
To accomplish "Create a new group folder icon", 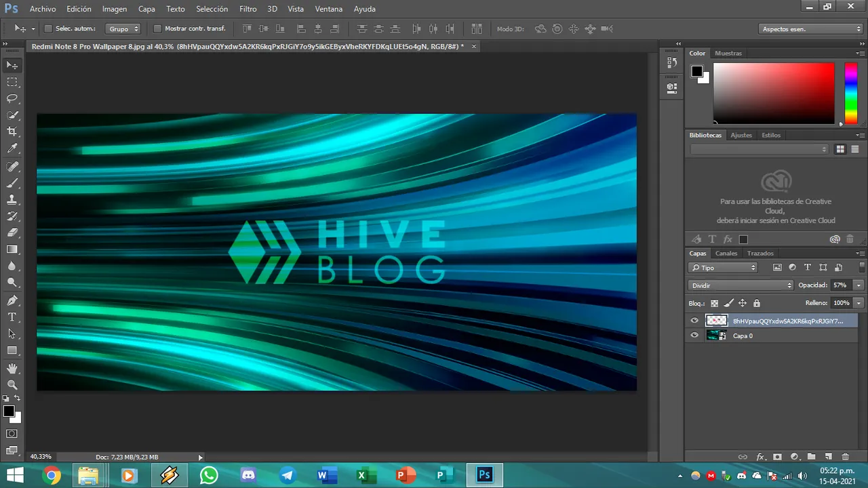I will point(811,457).
